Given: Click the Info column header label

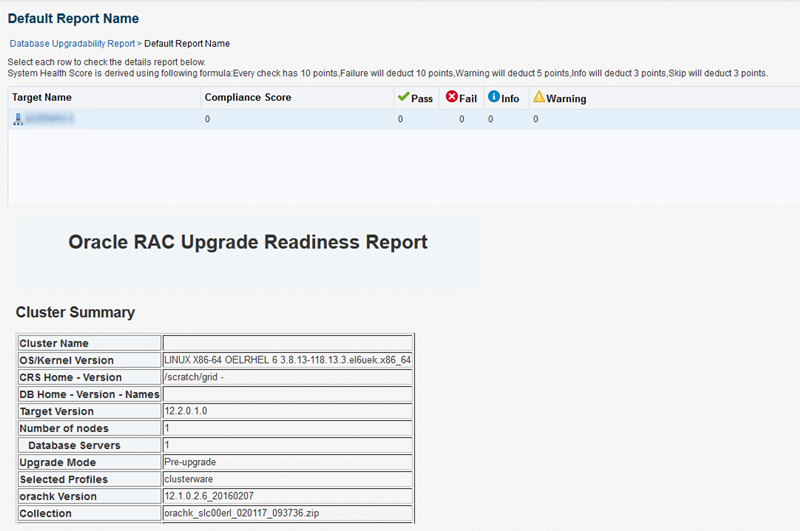Looking at the screenshot, I should pyautogui.click(x=510, y=98).
